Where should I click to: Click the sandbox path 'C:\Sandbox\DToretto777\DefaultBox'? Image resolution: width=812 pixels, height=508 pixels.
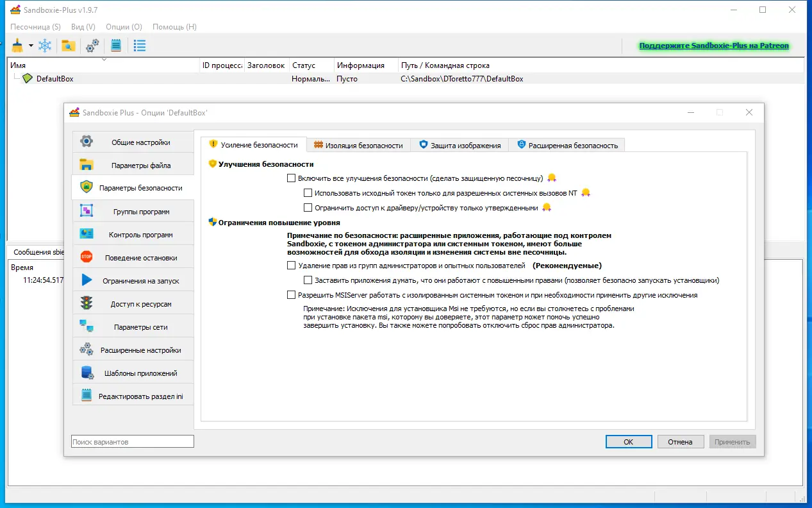[462, 79]
